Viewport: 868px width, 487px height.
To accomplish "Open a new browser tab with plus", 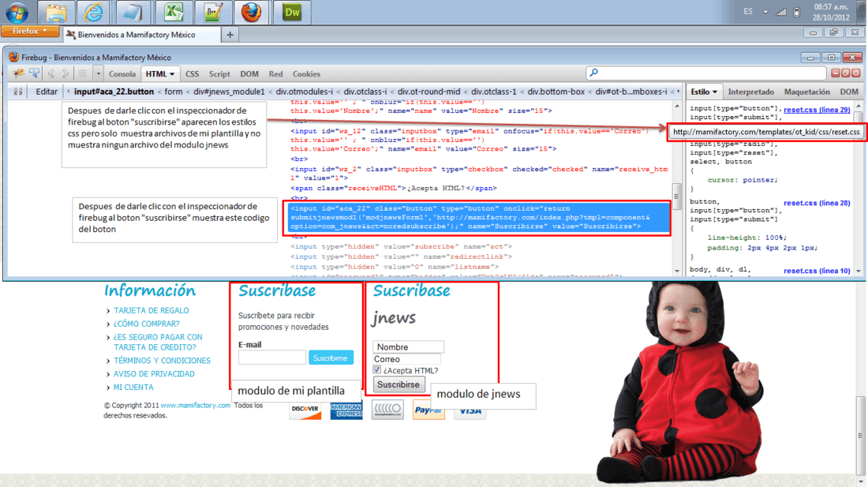I will pyautogui.click(x=230, y=35).
